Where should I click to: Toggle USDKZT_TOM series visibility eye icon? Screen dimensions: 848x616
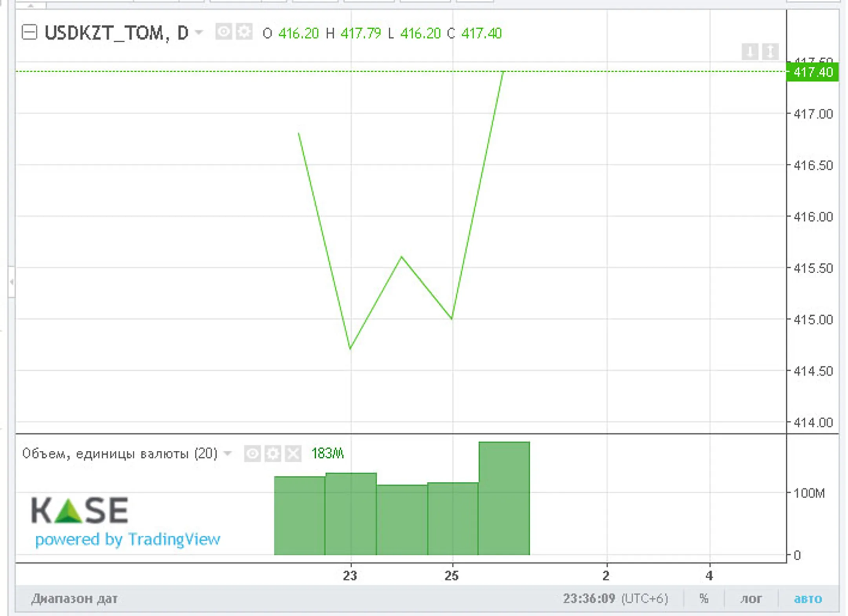coord(223,32)
